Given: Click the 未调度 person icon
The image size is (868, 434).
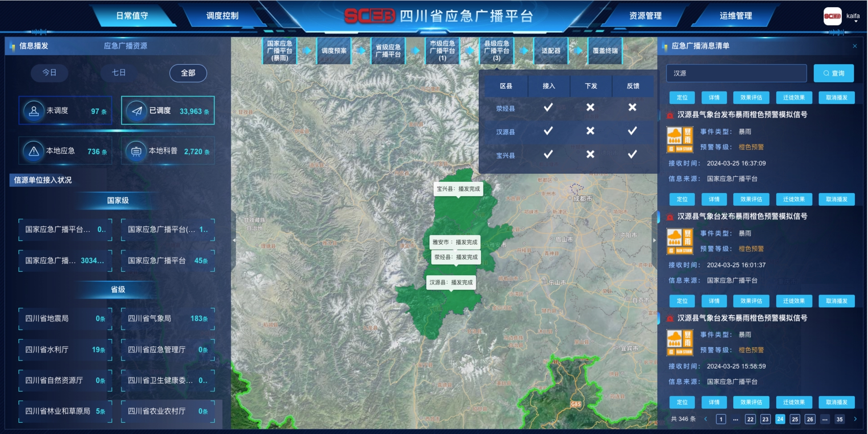Looking at the screenshot, I should [34, 111].
